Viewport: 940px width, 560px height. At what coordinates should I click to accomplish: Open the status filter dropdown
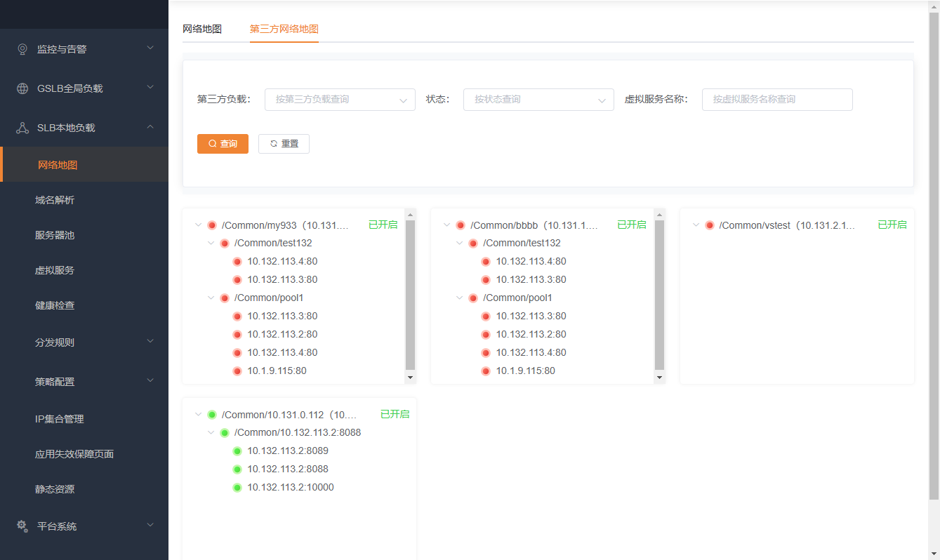[x=538, y=100]
